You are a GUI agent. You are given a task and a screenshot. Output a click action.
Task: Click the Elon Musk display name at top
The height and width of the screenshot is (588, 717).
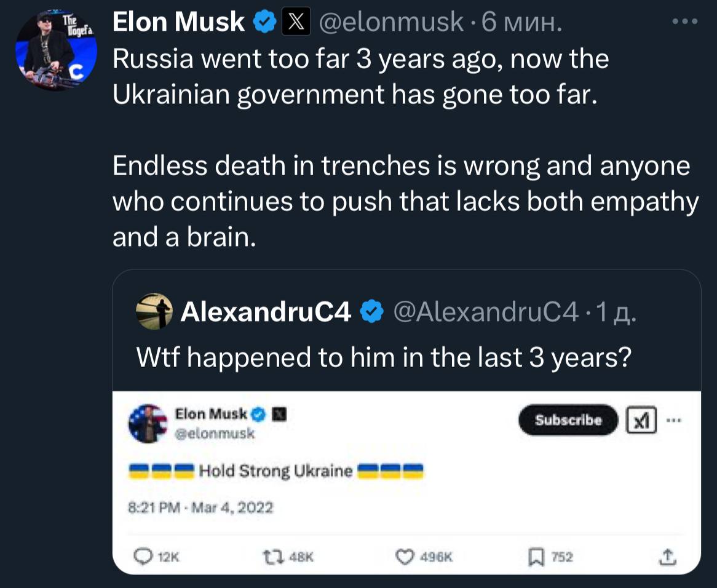pyautogui.click(x=178, y=23)
